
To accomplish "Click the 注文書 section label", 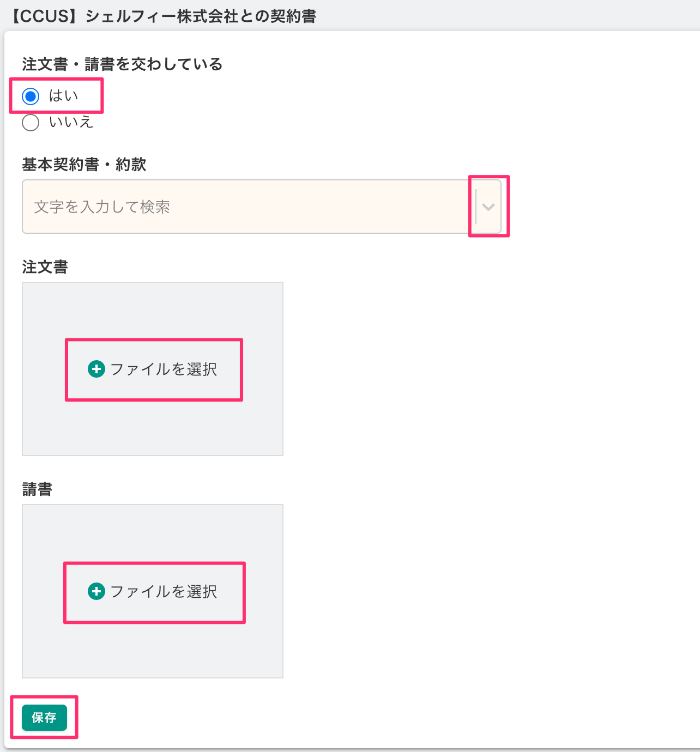I will pyautogui.click(x=44, y=267).
